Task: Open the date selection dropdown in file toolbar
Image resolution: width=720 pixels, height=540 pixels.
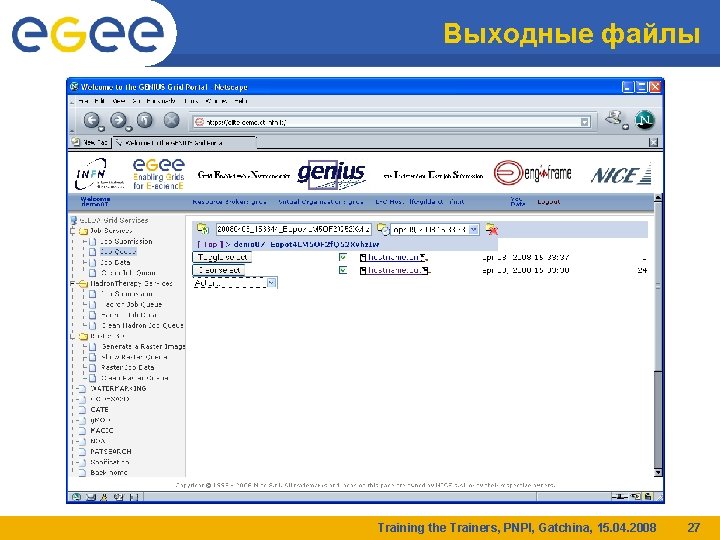Action: 474,229
